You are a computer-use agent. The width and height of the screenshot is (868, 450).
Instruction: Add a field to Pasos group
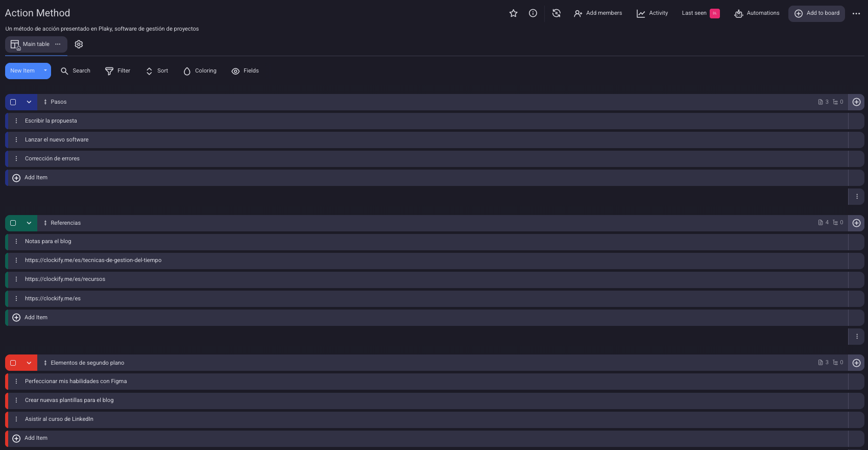[x=856, y=102]
